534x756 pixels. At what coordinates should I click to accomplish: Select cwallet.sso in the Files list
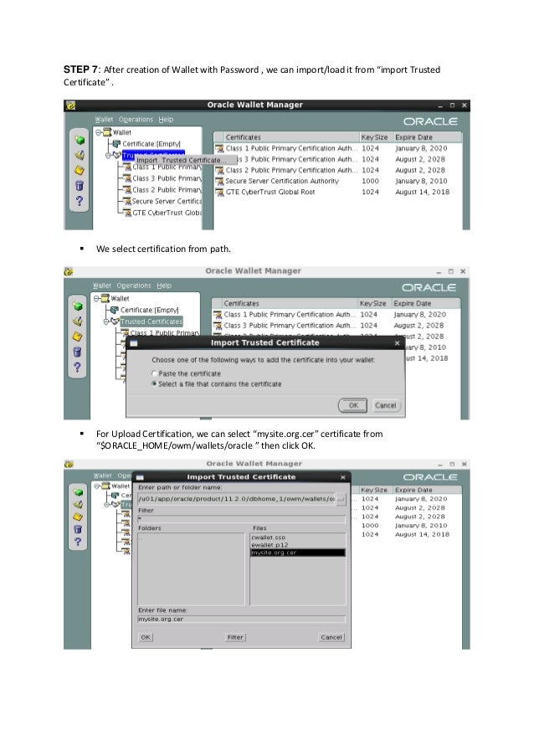[269, 537]
